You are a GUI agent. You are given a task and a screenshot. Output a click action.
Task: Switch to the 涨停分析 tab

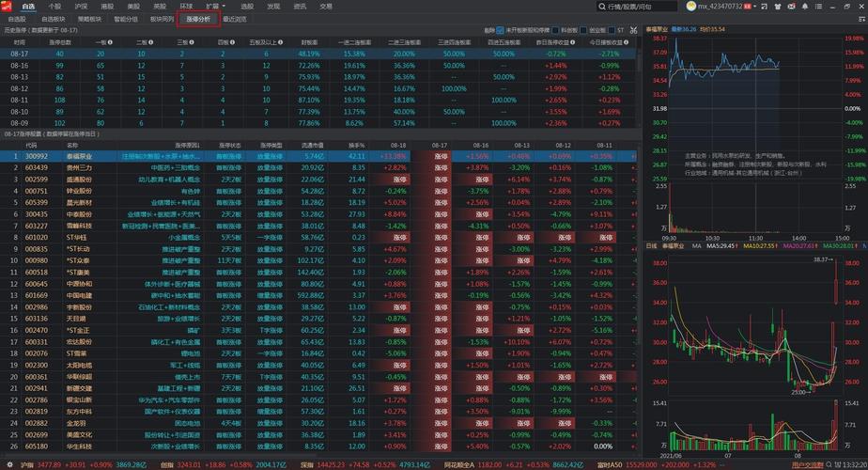(x=198, y=18)
